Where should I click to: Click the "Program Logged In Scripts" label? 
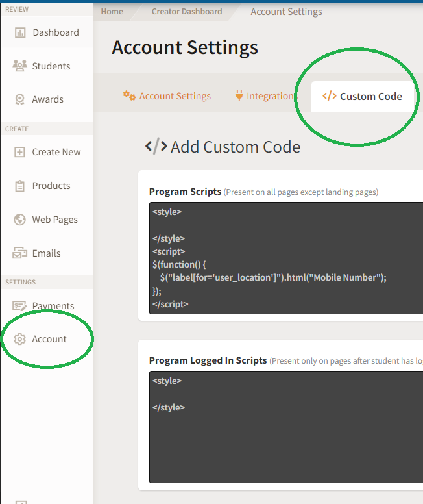click(x=208, y=360)
